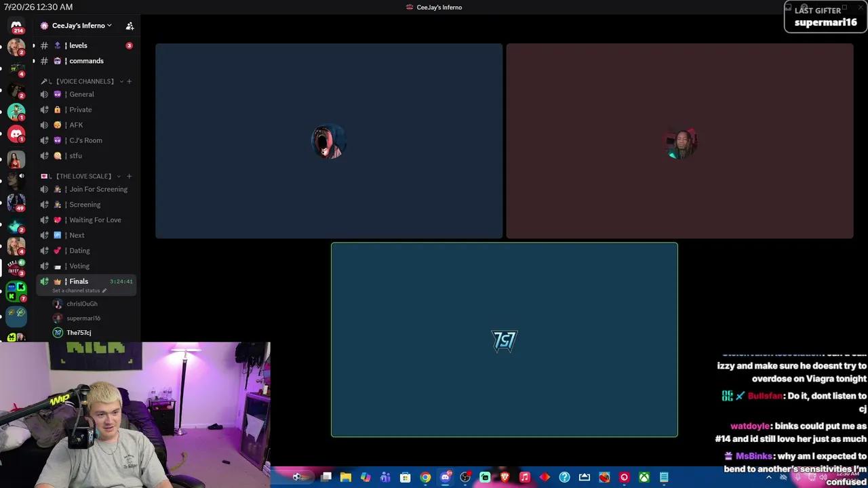The width and height of the screenshot is (868, 488).
Task: Join the Next voice channel
Action: pos(85,235)
